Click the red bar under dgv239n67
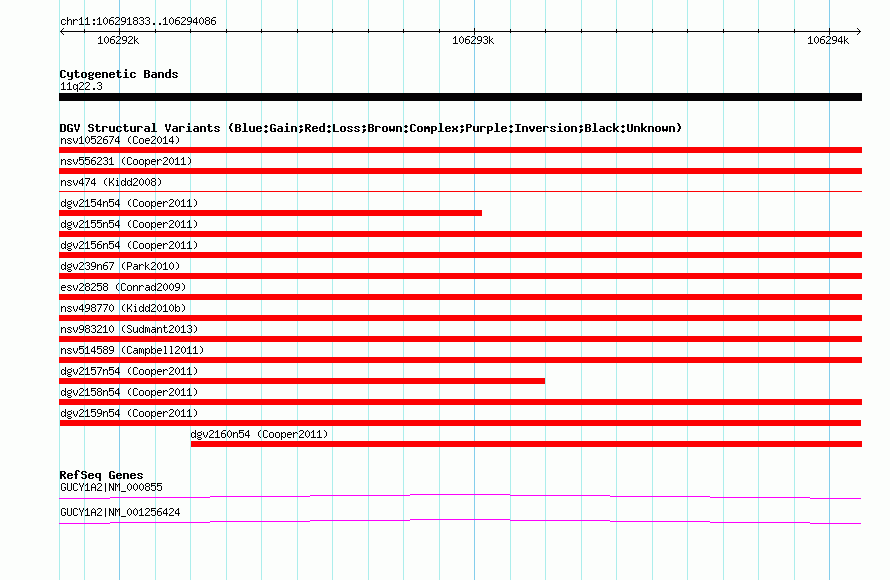Viewport: 890px width, 580px height. coord(460,276)
